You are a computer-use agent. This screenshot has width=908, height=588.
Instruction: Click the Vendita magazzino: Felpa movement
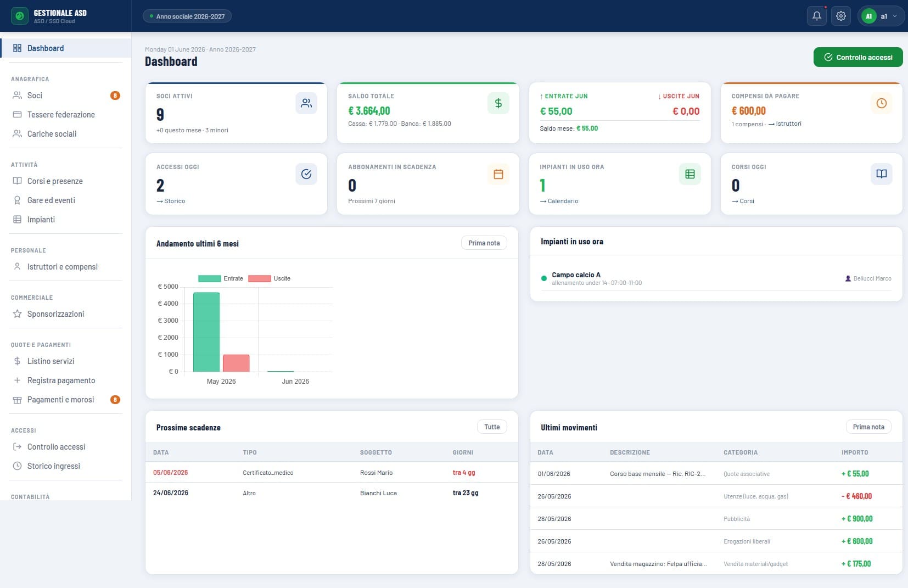pyautogui.click(x=658, y=564)
